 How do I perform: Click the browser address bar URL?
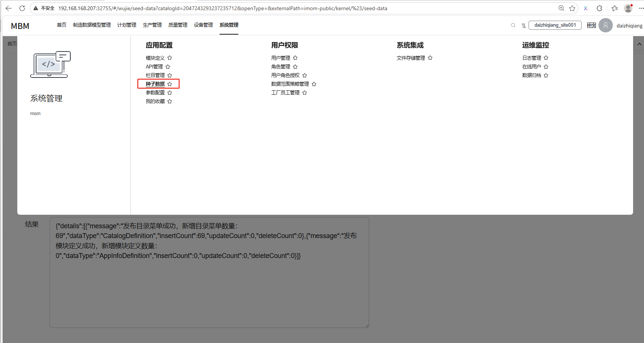point(223,8)
